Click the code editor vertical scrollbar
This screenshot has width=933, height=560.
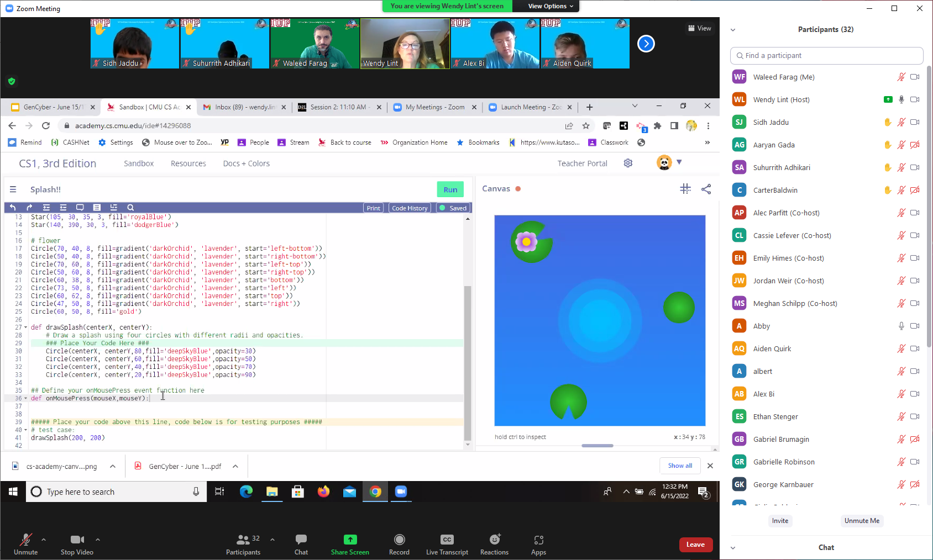(468, 362)
